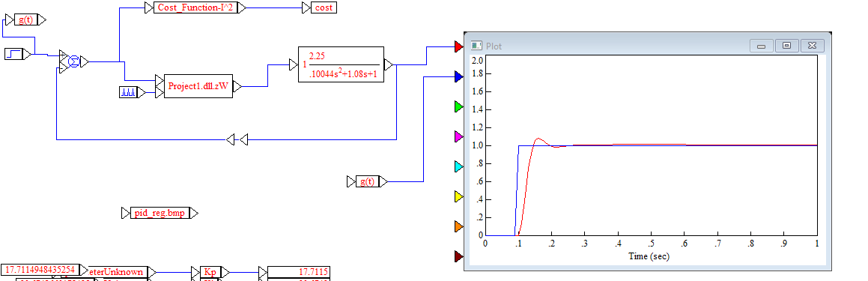The width and height of the screenshot is (868, 281).
Task: Select the g(t) block feeding the plot
Action: point(368,181)
